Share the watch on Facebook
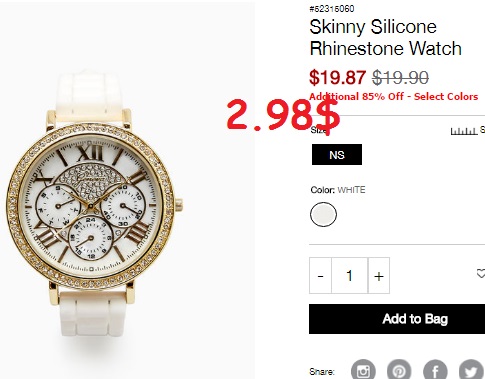The height and width of the screenshot is (379, 485). pos(435,370)
